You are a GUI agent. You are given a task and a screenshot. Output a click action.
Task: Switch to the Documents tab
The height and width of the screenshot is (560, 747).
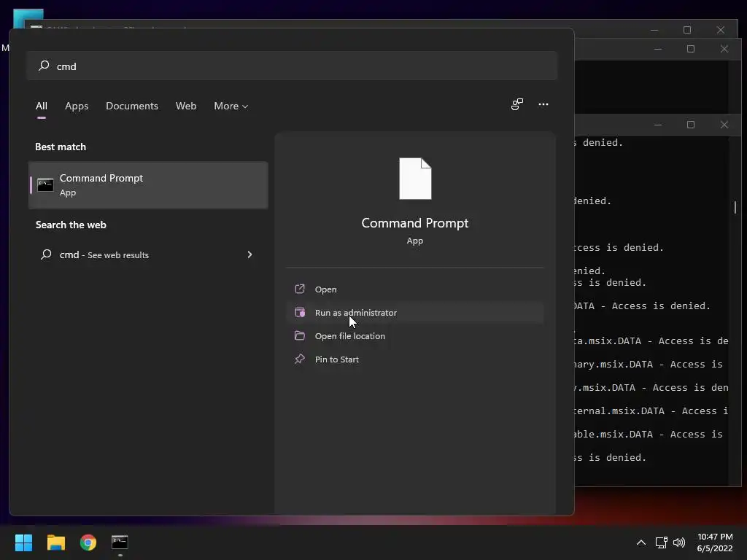click(x=132, y=106)
